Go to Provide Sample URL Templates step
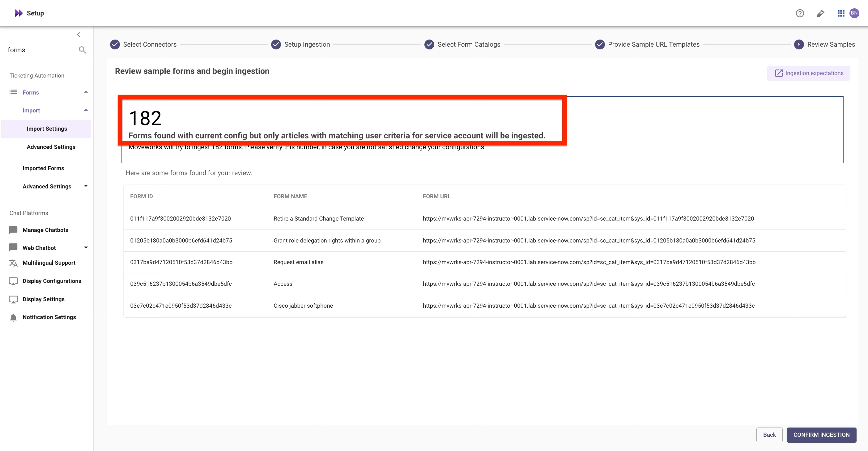 click(x=654, y=44)
